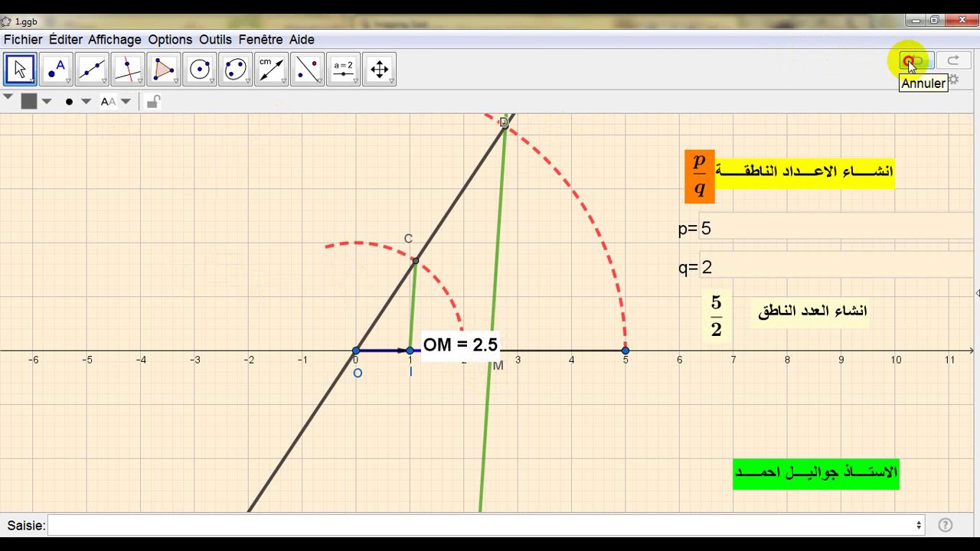This screenshot has height=551, width=980.
Task: Open the settings gear icon
Action: (x=954, y=80)
